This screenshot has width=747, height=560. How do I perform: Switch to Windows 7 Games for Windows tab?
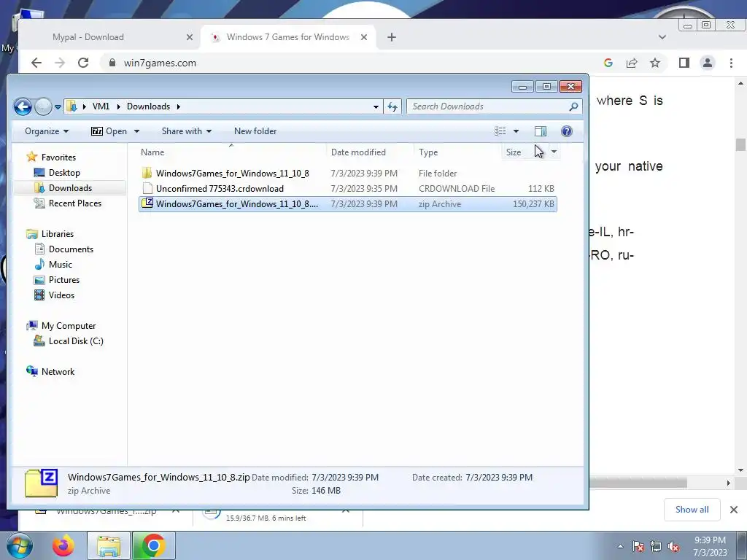click(x=287, y=37)
